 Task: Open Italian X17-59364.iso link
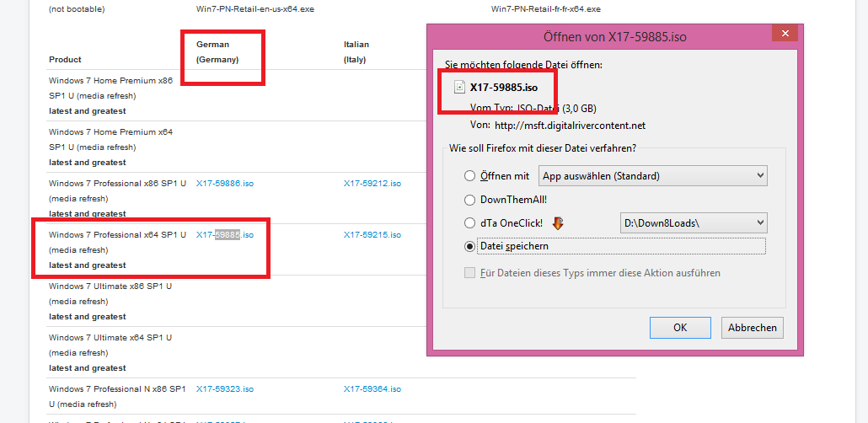[x=372, y=389]
